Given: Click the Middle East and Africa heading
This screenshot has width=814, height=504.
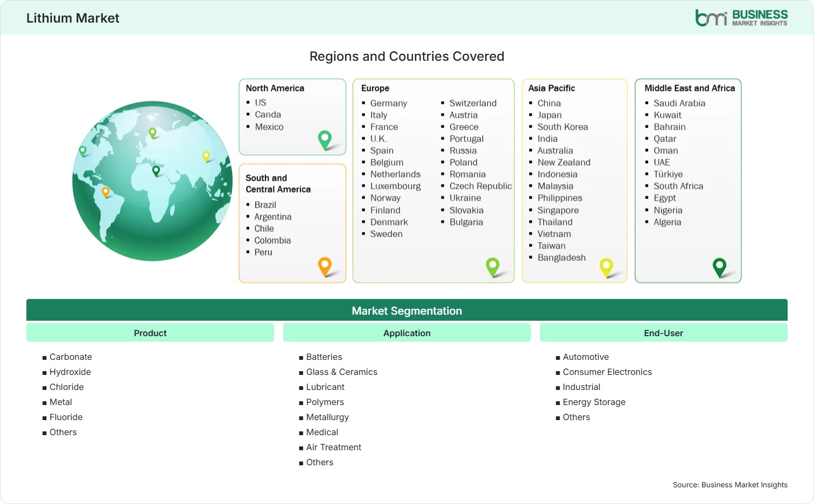Looking at the screenshot, I should (x=690, y=88).
